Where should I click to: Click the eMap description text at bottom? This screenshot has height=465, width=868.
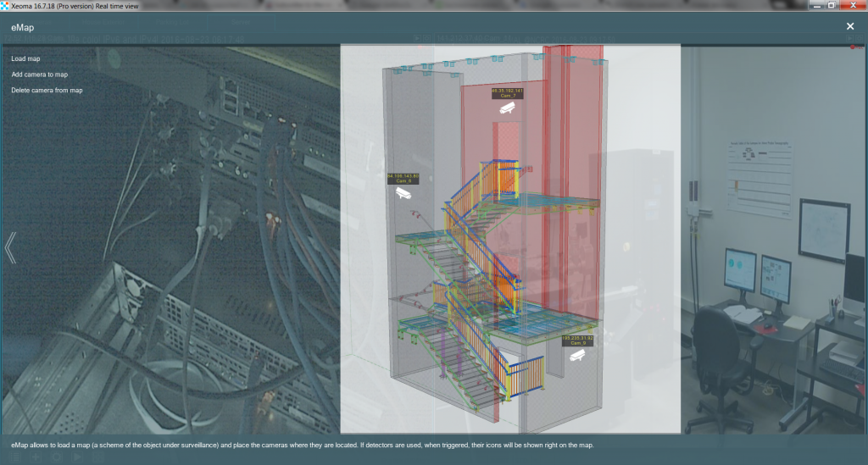303,445
